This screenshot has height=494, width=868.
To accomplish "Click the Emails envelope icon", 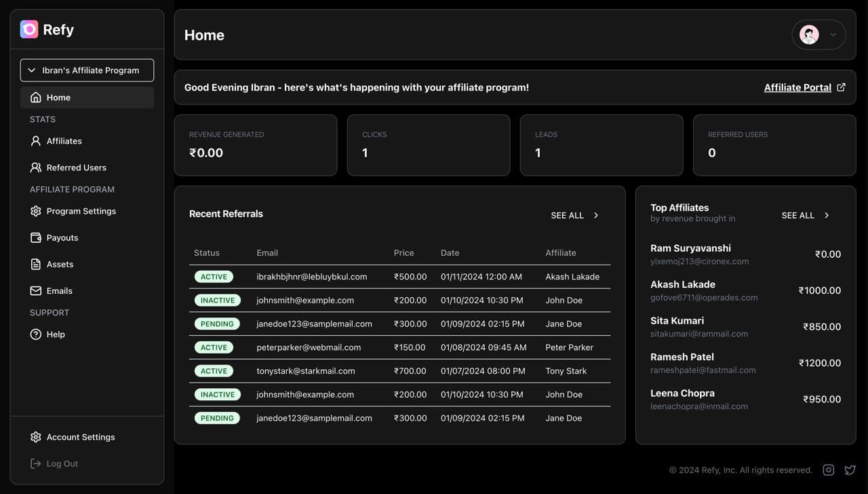I will point(36,290).
